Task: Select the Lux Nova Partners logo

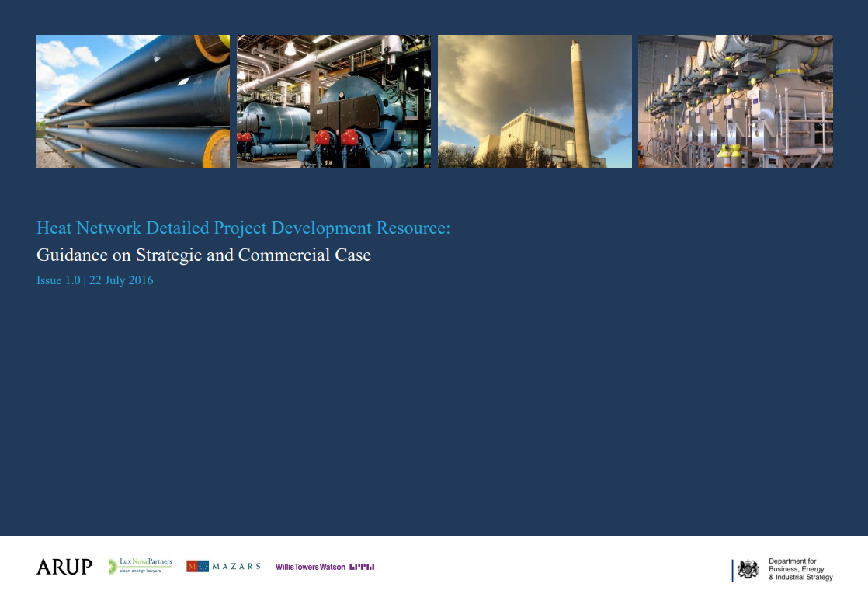Action: [141, 565]
